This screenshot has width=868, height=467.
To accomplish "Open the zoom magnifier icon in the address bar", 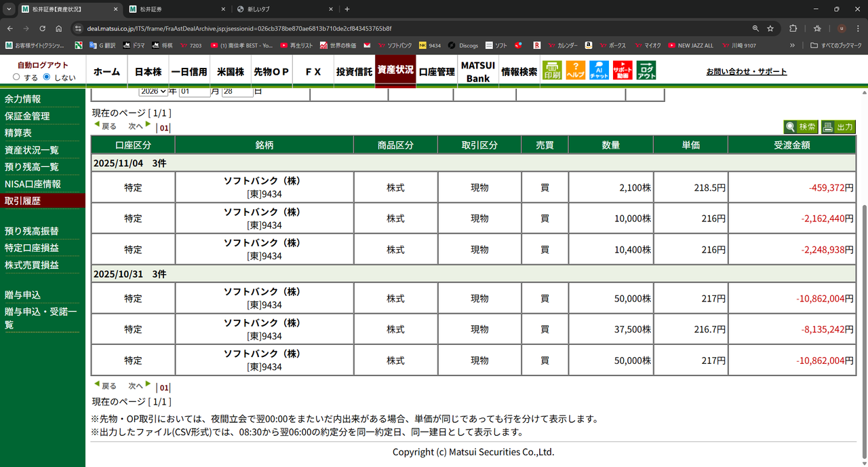I will coord(755,29).
